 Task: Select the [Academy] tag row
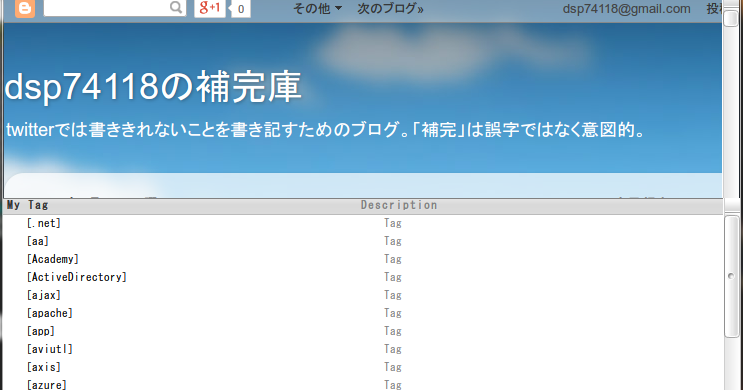362,259
